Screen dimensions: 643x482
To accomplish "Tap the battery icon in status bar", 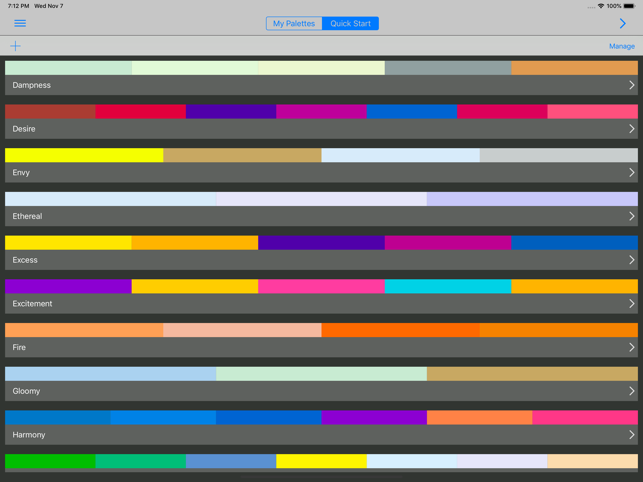I will 628,6.
